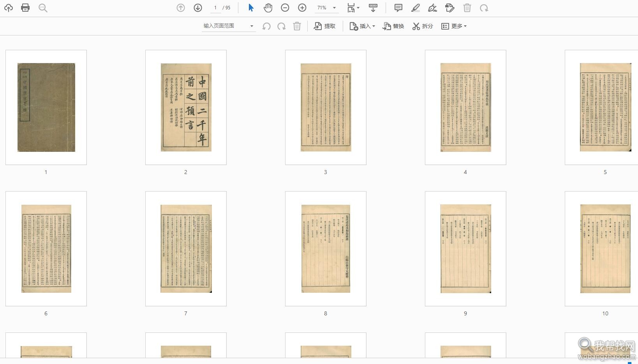Select page 6 thumbnail
The height and width of the screenshot is (364, 638).
tap(46, 249)
